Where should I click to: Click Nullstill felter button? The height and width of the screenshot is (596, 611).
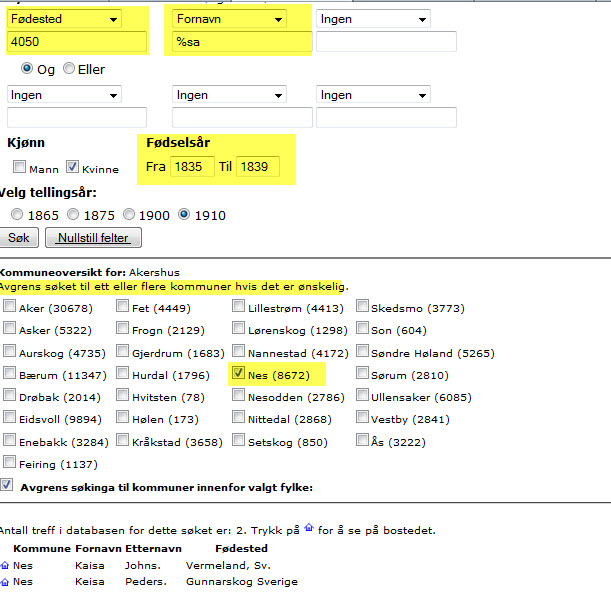[x=94, y=238]
